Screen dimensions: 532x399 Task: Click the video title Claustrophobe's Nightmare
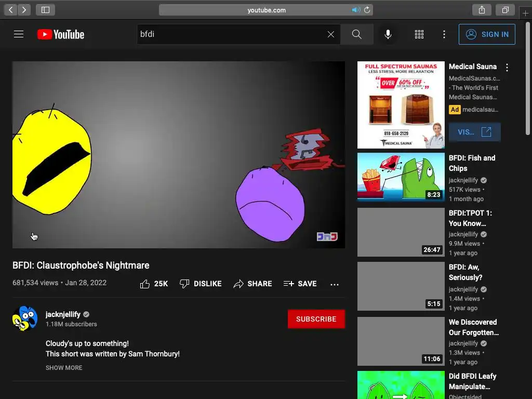tap(81, 265)
